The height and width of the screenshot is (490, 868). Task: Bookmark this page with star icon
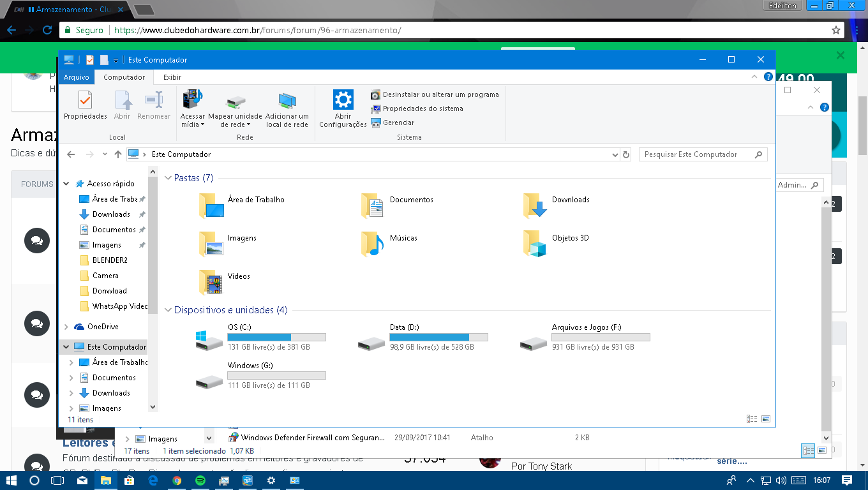tap(835, 30)
